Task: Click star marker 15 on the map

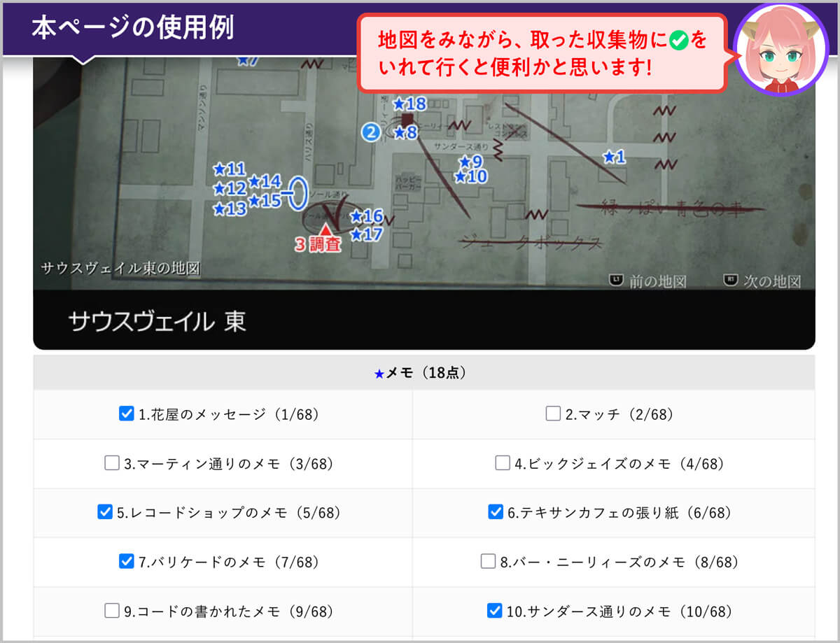Action: coord(265,200)
